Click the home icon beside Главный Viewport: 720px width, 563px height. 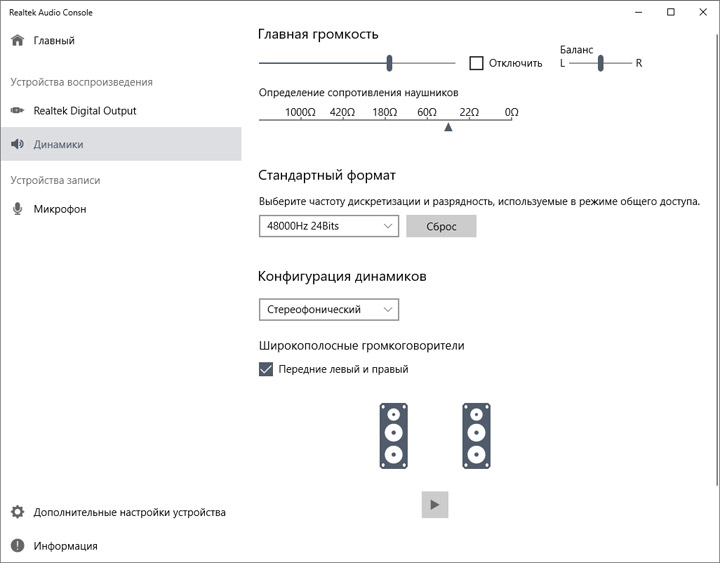[x=17, y=41]
